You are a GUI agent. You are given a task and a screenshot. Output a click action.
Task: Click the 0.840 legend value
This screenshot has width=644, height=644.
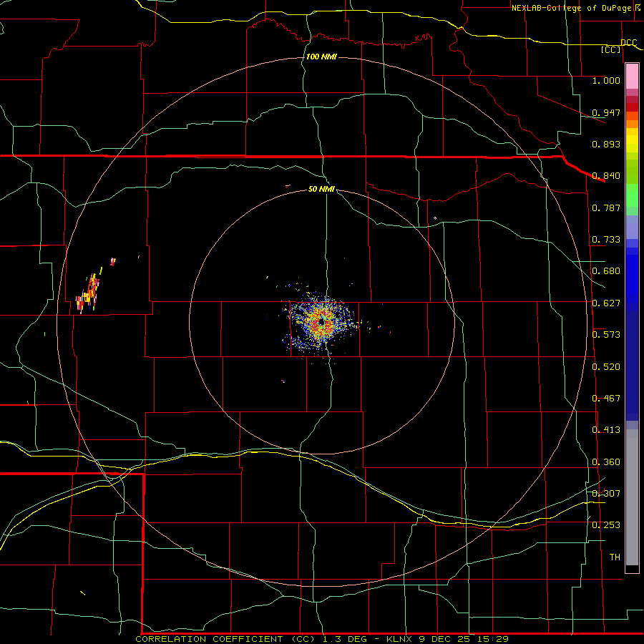coord(606,176)
